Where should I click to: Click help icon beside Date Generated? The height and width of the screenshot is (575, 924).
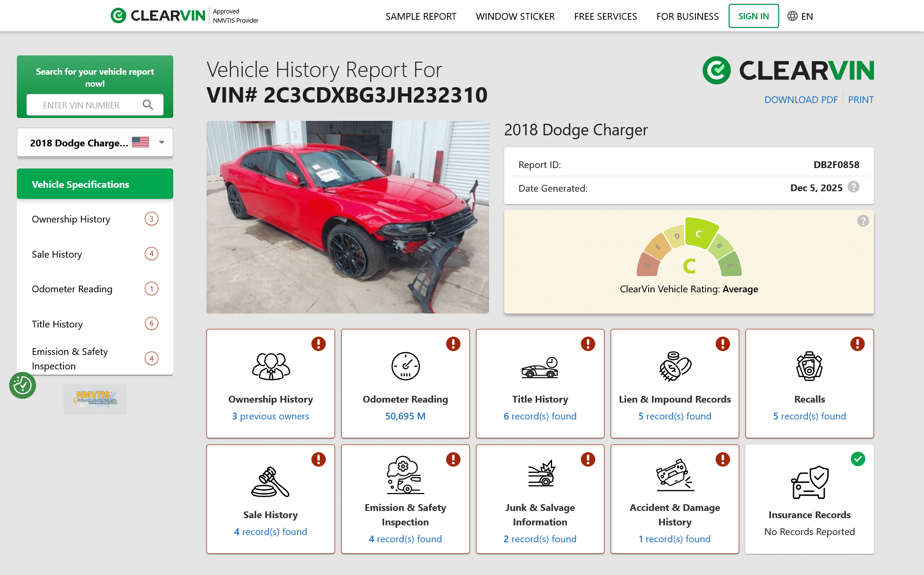coord(853,187)
